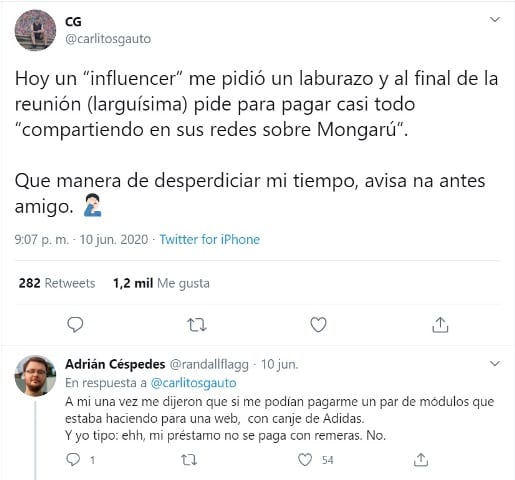View the 282 Retweets list
Viewport: 515px width, 480px height.
pos(57,283)
